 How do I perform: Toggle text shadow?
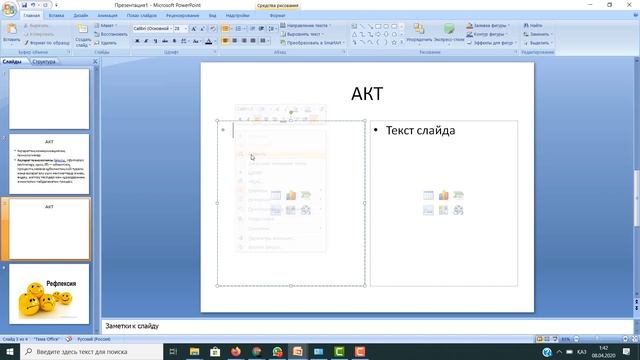tap(174, 41)
